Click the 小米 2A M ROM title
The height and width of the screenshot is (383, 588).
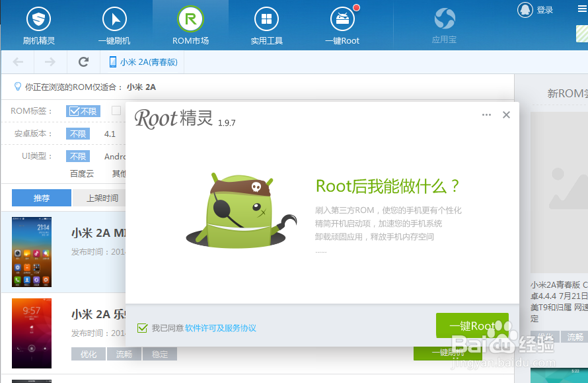tap(98, 233)
